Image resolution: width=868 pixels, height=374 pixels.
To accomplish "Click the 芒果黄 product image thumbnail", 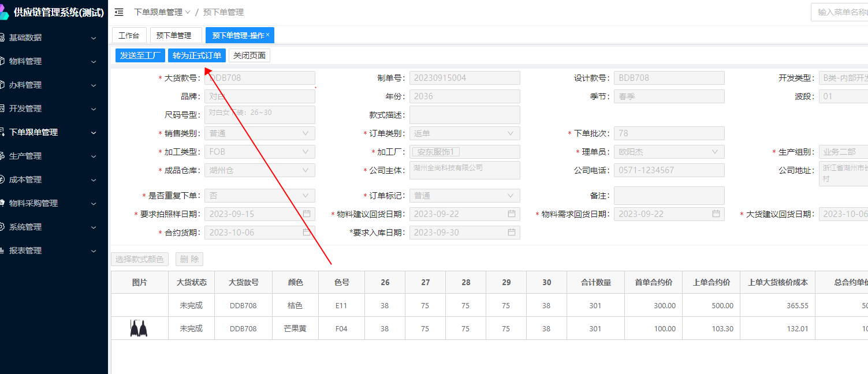I will click(139, 329).
